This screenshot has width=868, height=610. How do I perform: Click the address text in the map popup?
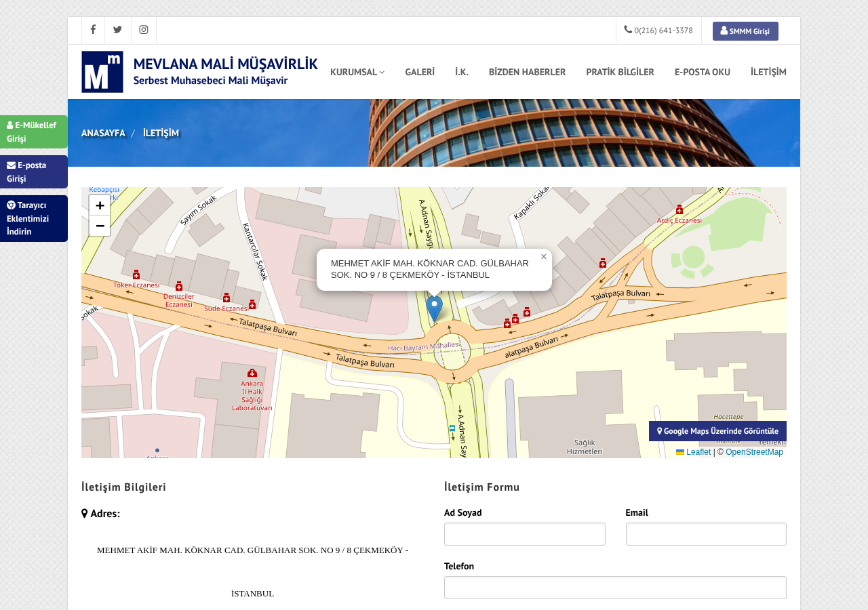tap(430, 269)
